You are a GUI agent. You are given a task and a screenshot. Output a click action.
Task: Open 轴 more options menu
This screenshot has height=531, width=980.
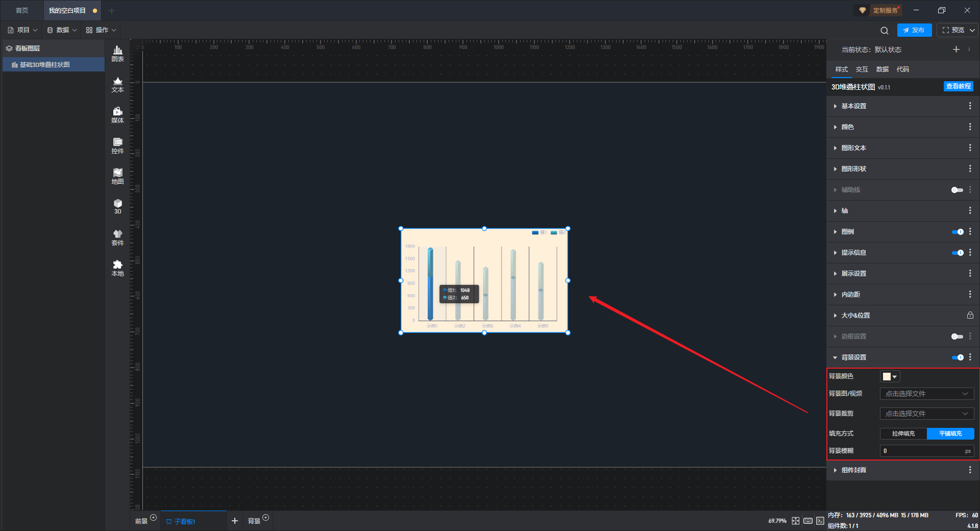[x=970, y=211]
